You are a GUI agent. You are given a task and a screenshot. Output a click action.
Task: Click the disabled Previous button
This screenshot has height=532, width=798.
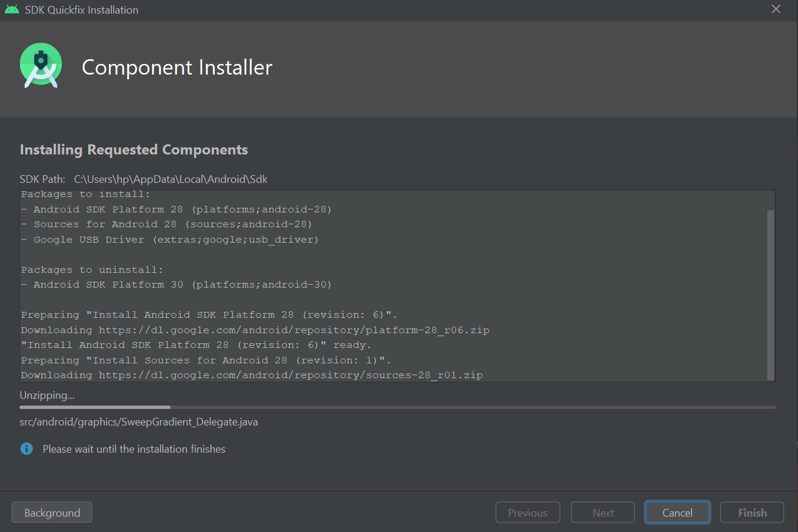527,512
